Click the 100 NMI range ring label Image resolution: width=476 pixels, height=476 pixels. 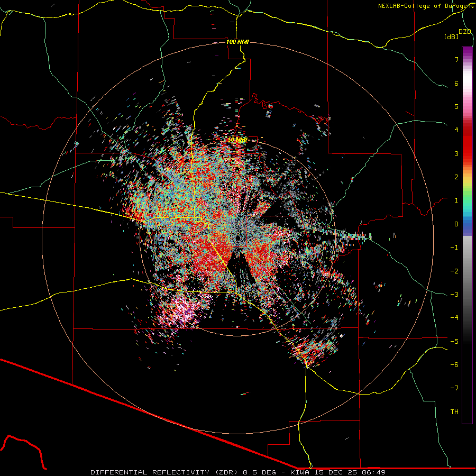tap(237, 42)
